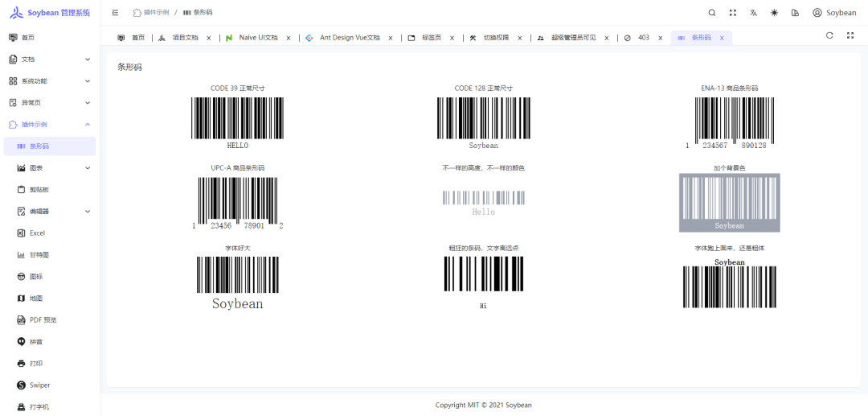This screenshot has width=868, height=416.
Task: Click the Soybean logo in the sidebar
Action: coord(50,13)
